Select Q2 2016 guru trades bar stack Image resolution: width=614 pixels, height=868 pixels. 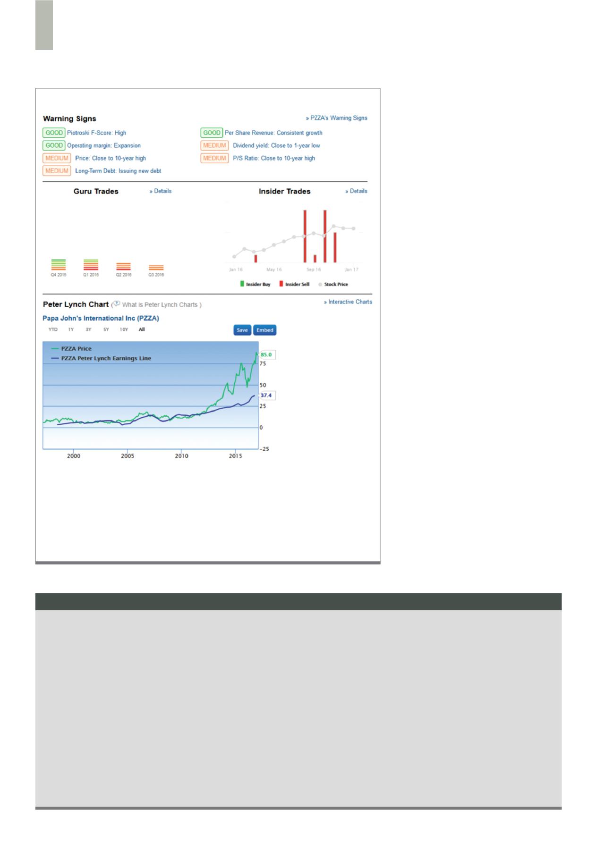click(x=123, y=267)
